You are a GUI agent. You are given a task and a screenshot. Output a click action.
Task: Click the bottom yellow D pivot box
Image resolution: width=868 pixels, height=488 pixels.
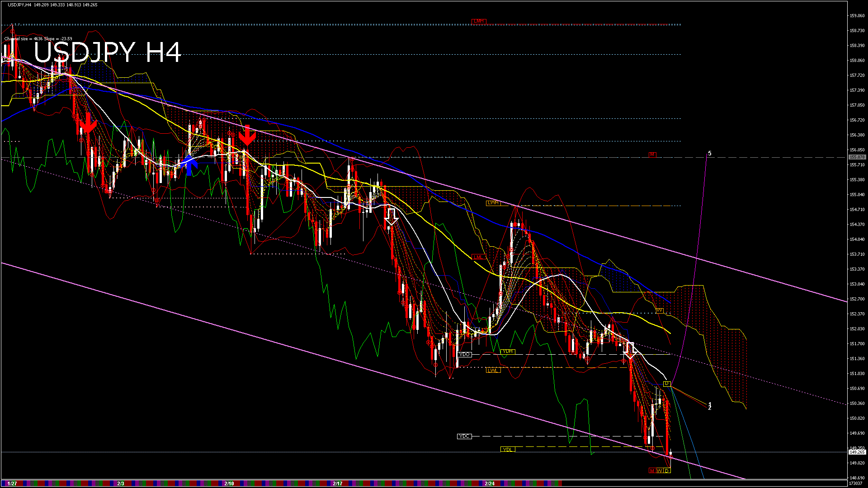[x=667, y=471]
